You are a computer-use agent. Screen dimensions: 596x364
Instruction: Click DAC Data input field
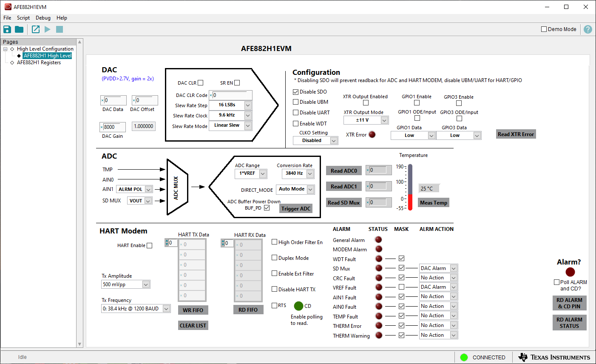(114, 100)
